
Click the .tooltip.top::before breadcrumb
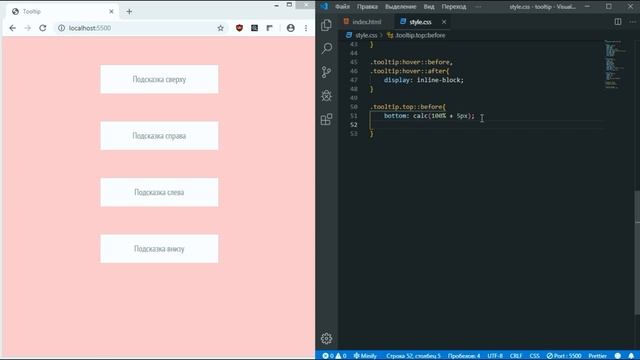420,36
